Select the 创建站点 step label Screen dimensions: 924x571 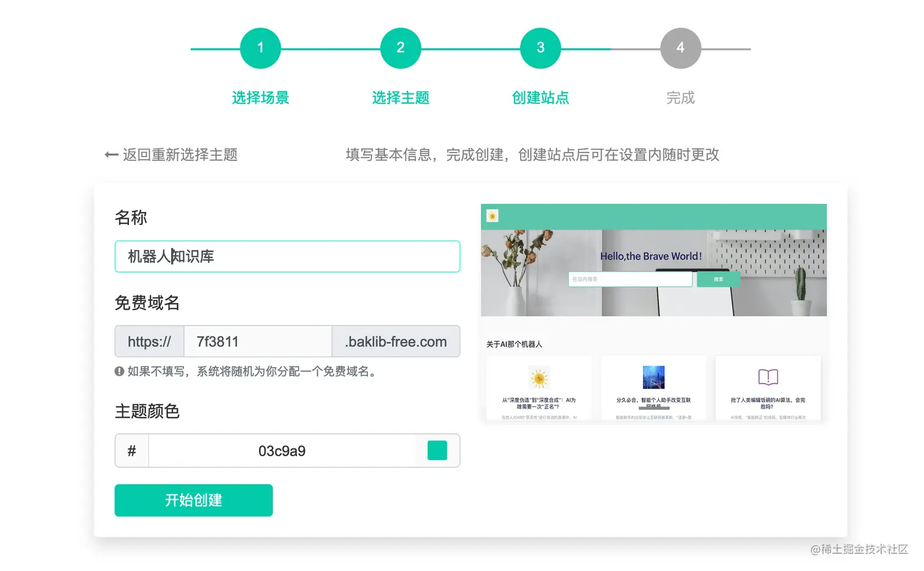tap(540, 98)
